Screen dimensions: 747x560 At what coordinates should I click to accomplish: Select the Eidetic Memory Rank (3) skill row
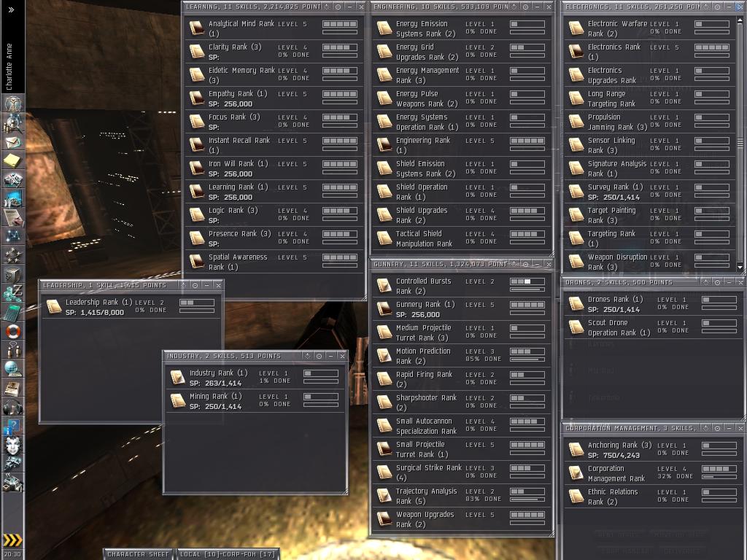pos(274,75)
